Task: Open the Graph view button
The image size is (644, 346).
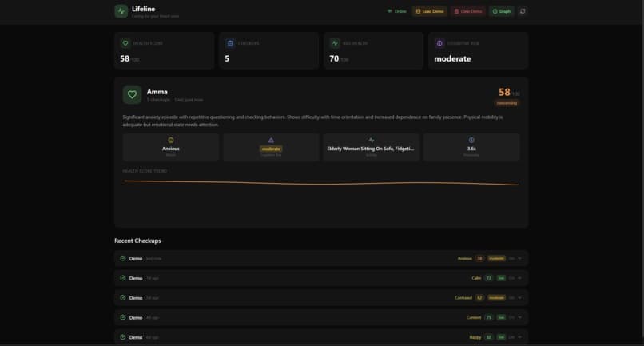Action: pyautogui.click(x=502, y=11)
